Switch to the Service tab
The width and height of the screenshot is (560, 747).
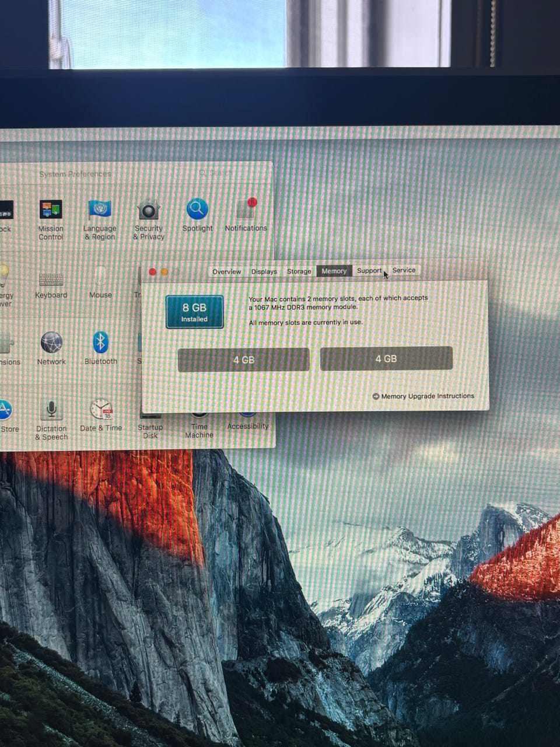pos(404,270)
